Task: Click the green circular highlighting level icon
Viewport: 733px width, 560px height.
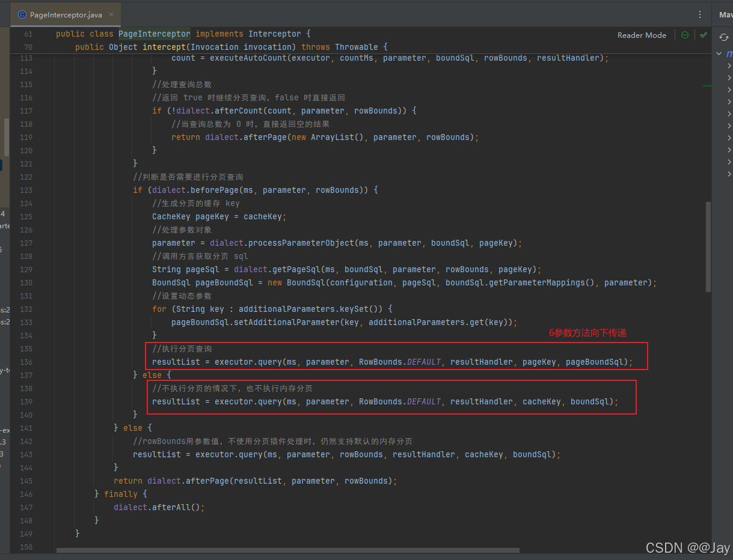Action: point(685,35)
